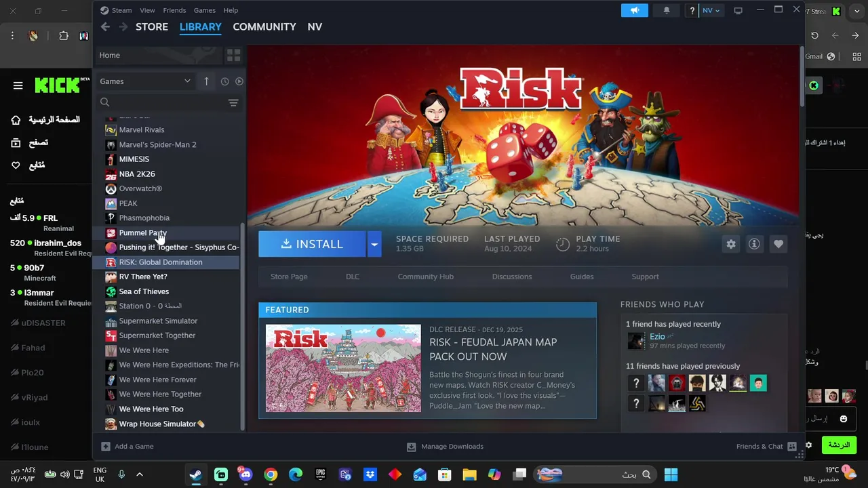Open Friends & Chat

pos(766,446)
